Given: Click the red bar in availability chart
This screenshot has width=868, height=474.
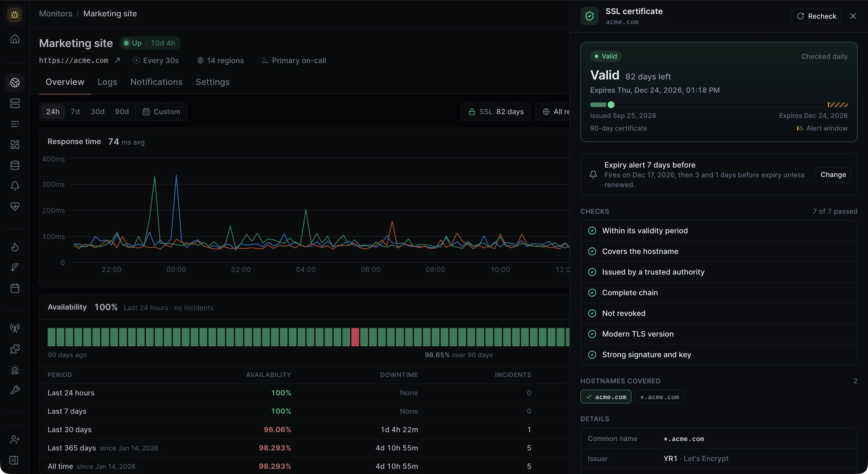Looking at the screenshot, I should [x=355, y=337].
